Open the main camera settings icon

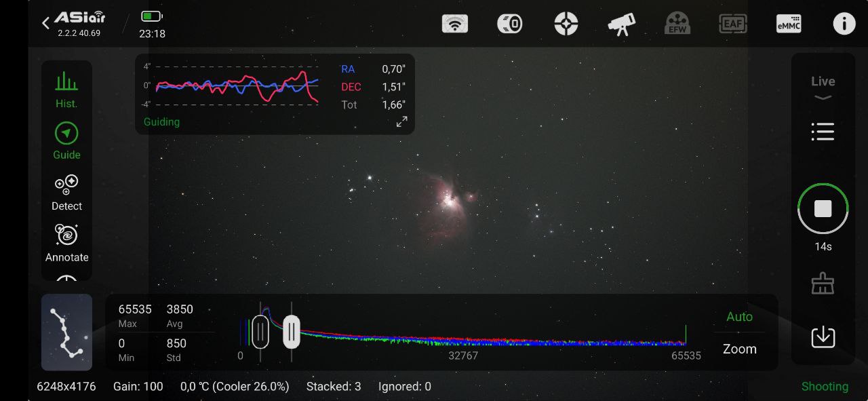(x=509, y=24)
